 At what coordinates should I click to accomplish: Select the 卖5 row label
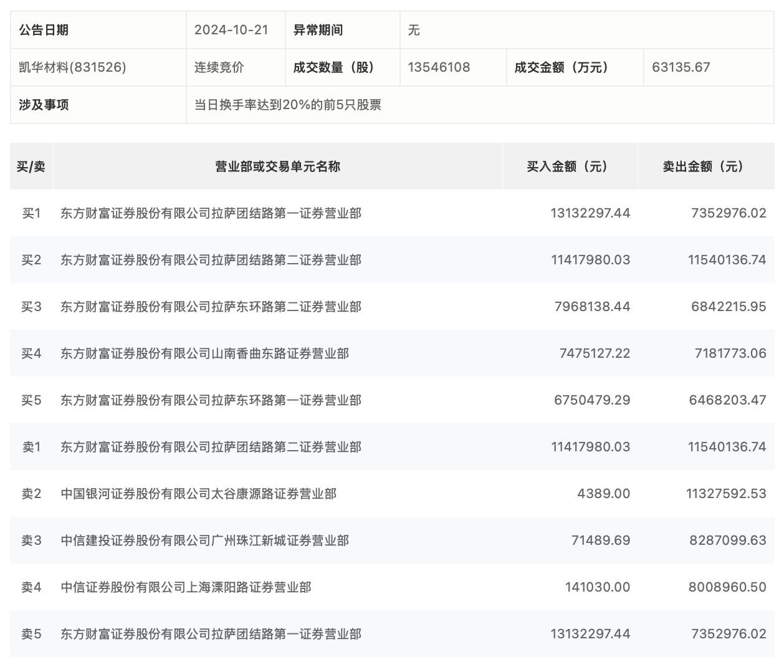[x=31, y=634]
